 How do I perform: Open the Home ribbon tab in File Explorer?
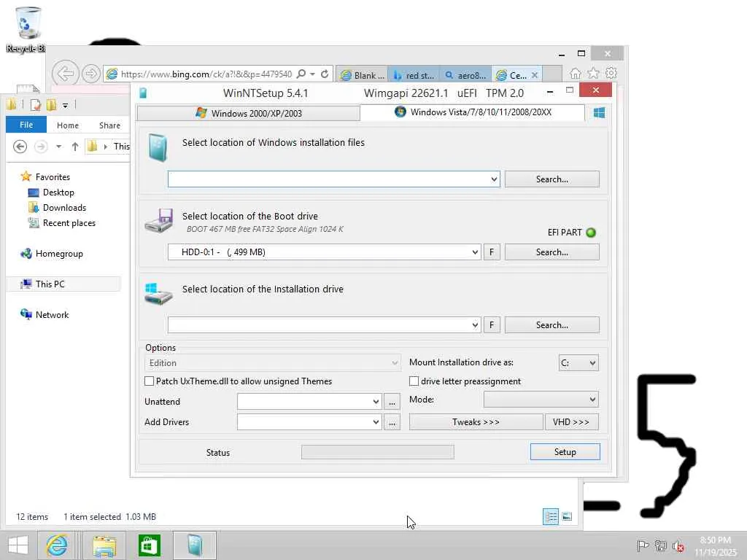point(68,125)
